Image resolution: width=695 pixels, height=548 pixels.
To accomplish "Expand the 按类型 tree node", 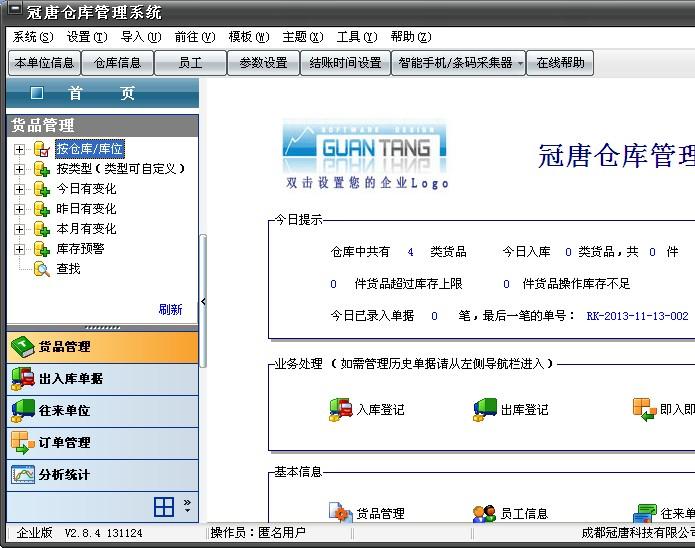I will pyautogui.click(x=19, y=169).
